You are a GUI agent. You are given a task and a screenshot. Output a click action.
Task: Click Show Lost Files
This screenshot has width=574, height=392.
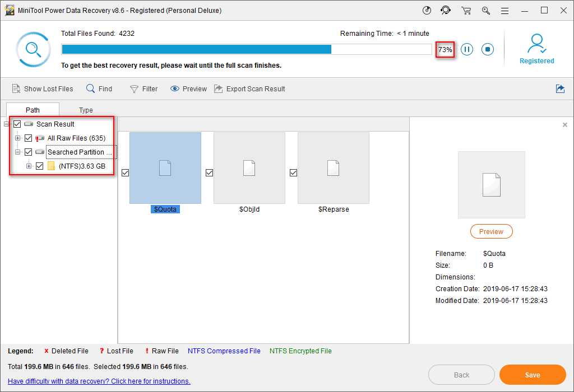coord(43,89)
